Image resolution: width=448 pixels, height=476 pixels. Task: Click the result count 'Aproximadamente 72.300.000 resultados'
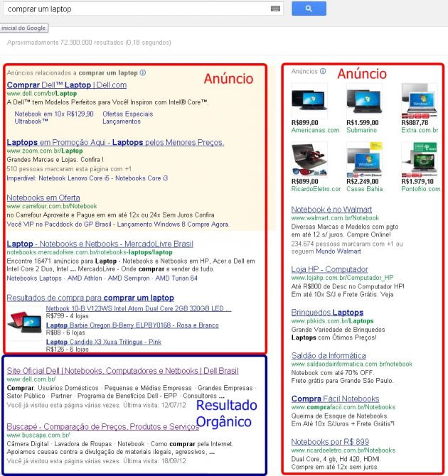point(65,43)
